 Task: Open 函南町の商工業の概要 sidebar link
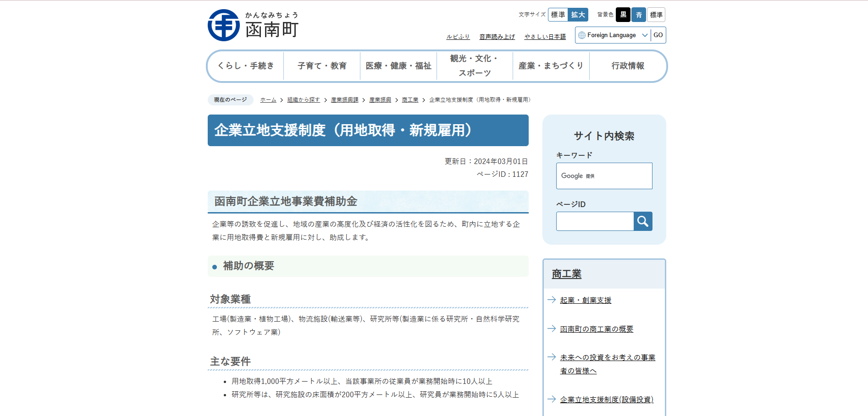[597, 329]
